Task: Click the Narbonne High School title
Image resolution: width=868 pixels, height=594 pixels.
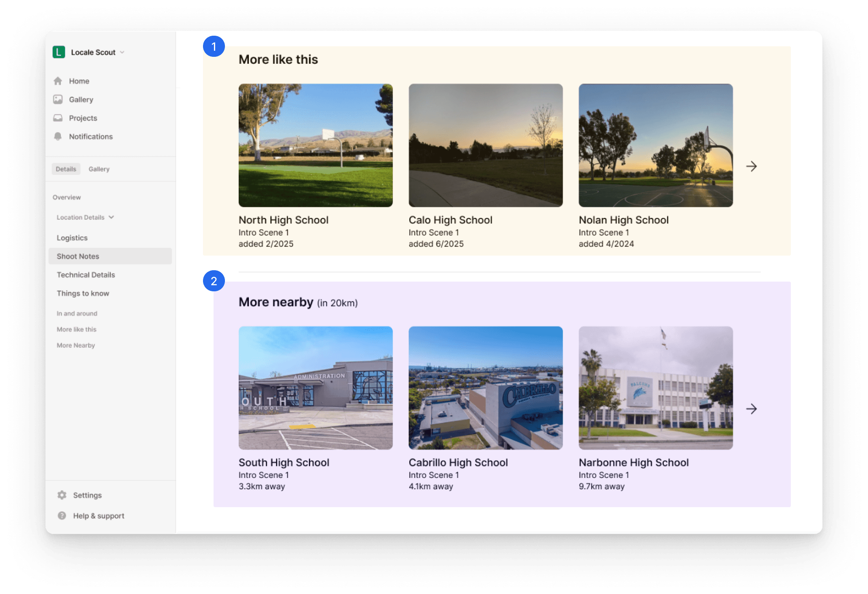Action: [x=633, y=463]
